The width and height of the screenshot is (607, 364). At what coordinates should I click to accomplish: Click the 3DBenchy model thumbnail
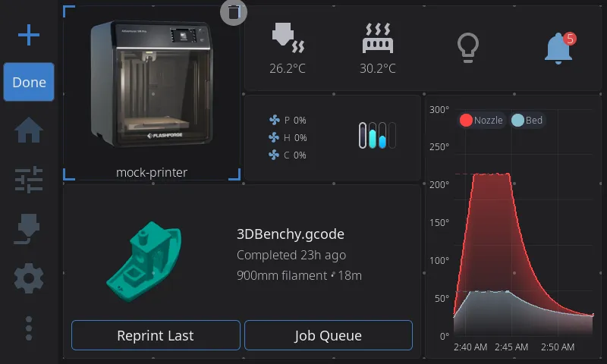[144, 262]
